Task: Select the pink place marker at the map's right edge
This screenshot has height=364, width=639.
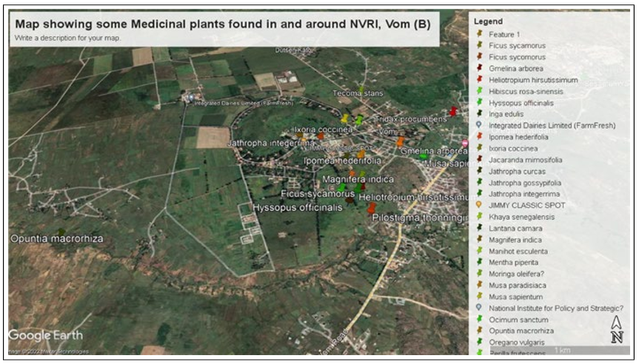Action: [464, 142]
